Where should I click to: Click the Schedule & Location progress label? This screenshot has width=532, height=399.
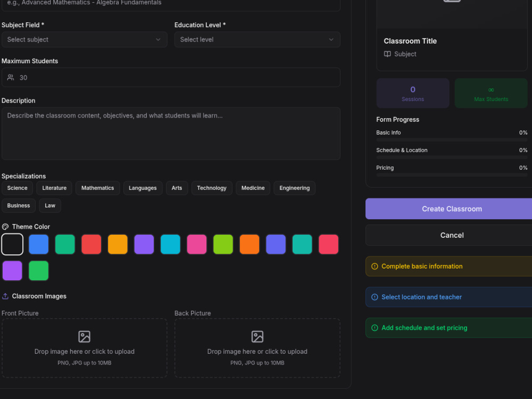(402, 151)
